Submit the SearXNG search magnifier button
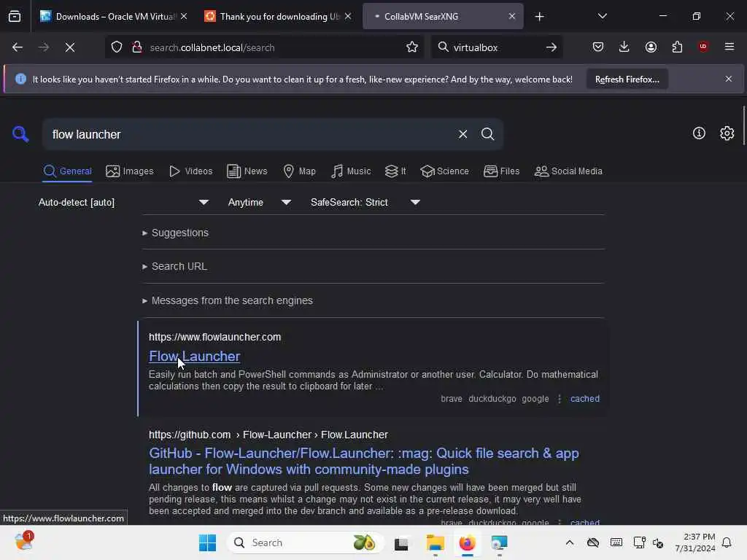The width and height of the screenshot is (747, 560). click(487, 134)
